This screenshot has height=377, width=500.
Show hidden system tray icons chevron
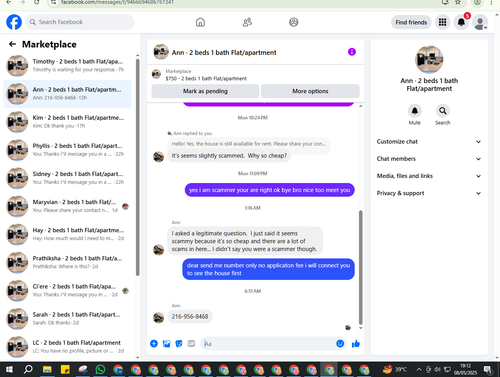click(419, 369)
